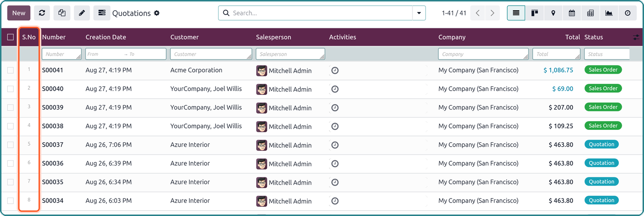
Task: Sort by the Salesperson column header
Action: pos(274,37)
